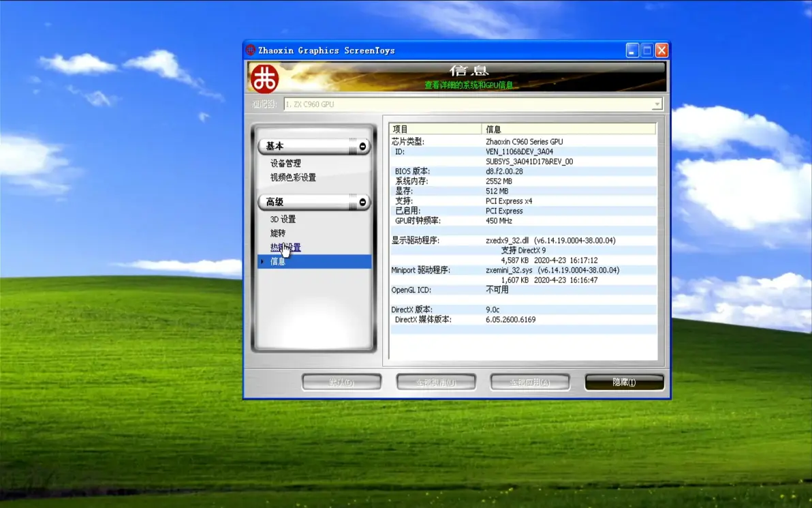Select the highlighted 信息 sidebar item
This screenshot has width=812, height=508.
pyautogui.click(x=315, y=261)
